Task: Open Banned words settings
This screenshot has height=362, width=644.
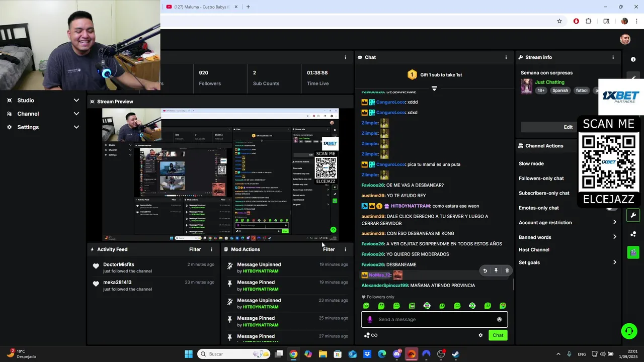Action: [568, 237]
